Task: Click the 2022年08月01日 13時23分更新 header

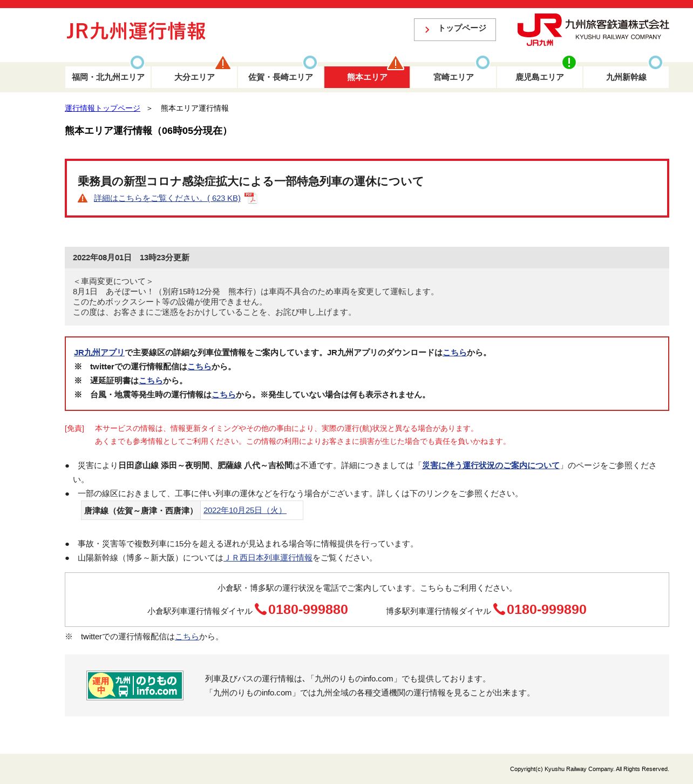Action: point(367,258)
